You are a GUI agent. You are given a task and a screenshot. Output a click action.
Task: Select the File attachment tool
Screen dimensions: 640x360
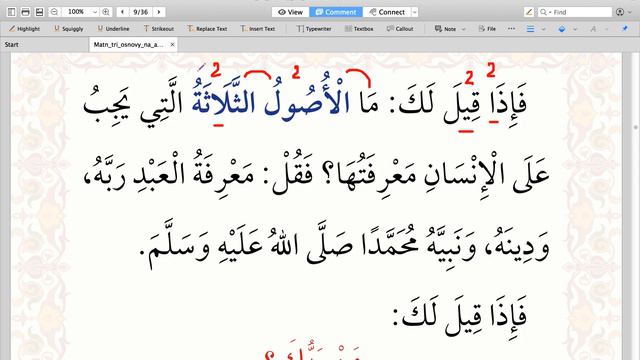coord(487,29)
